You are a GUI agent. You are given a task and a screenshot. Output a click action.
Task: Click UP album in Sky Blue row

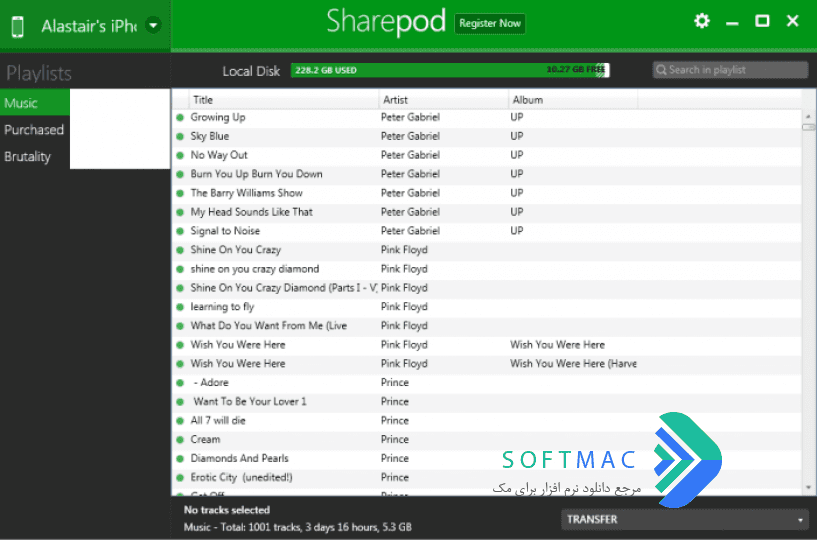pos(516,136)
